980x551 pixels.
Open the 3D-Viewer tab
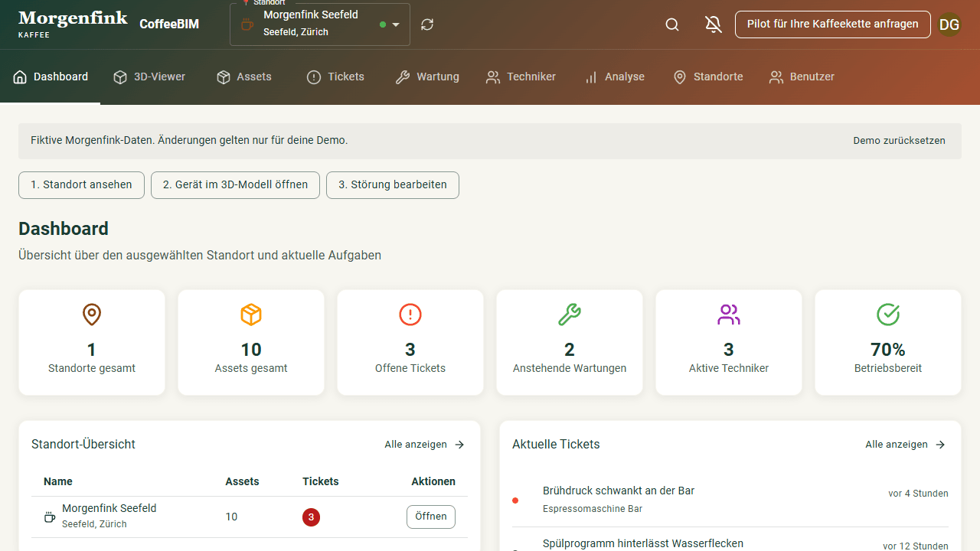point(149,77)
